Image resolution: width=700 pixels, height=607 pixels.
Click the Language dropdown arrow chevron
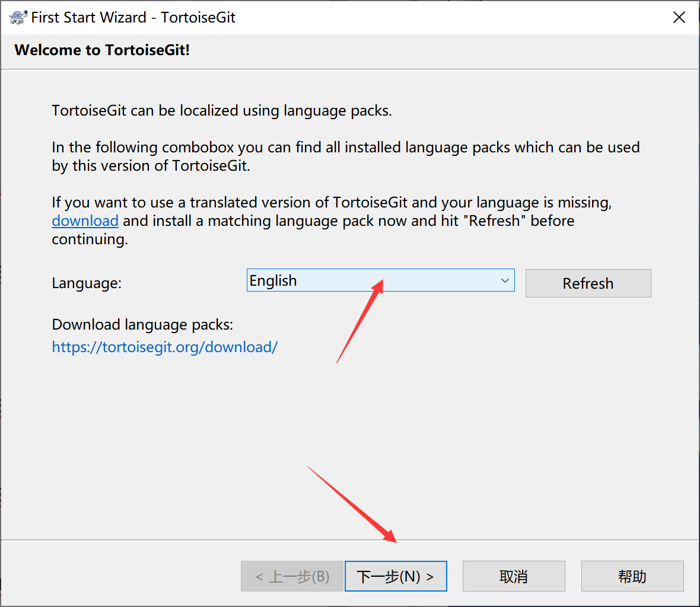click(505, 280)
